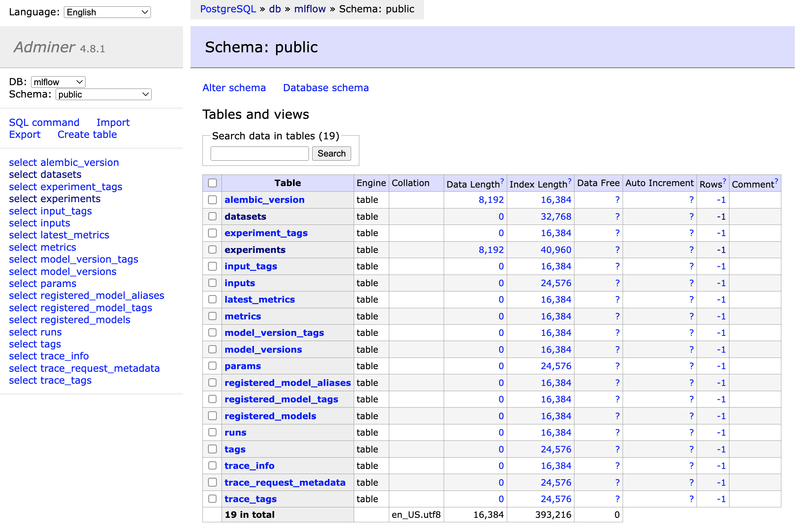
Task: Check the inputs row checkbox
Action: [x=213, y=283]
